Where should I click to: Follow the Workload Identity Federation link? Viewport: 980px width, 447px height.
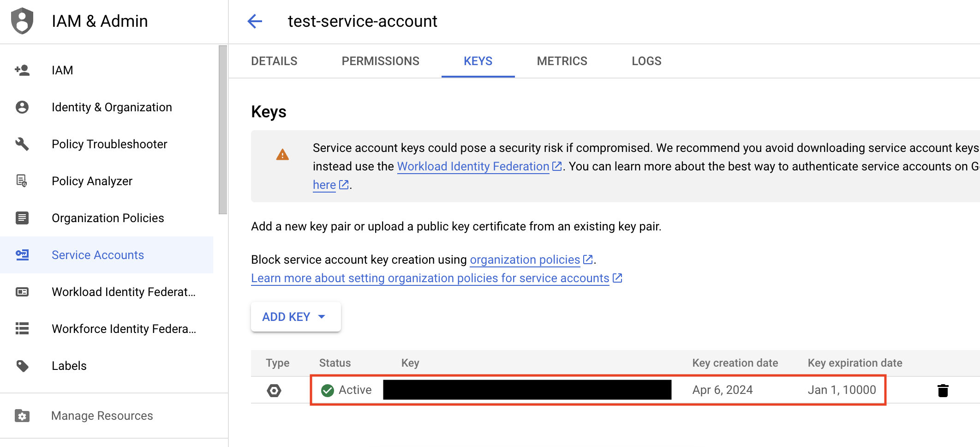[473, 166]
